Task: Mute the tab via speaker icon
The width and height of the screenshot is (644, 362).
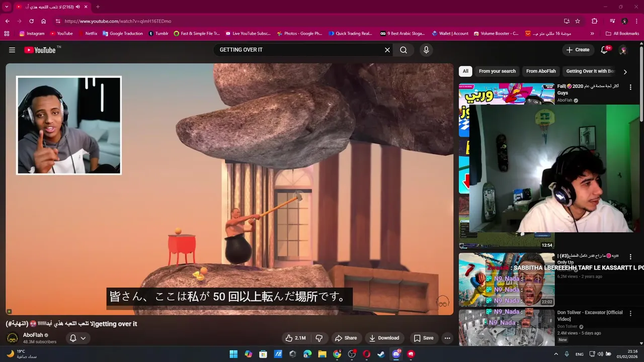Action: 78,7
